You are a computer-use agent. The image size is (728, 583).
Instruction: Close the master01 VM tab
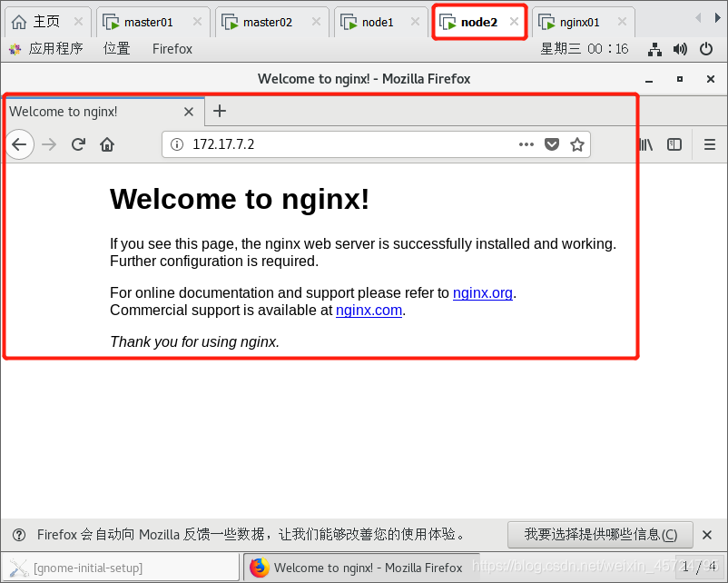click(x=197, y=22)
